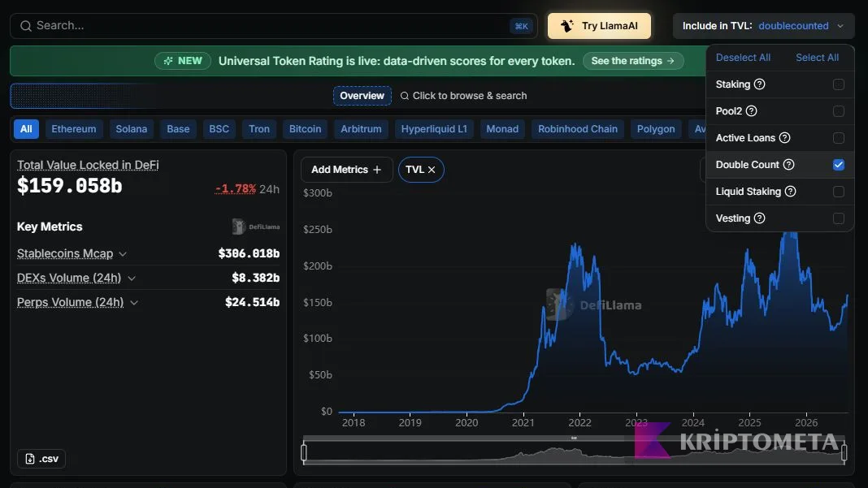Expand Perps Volume (24h) chevron

pos(134,303)
